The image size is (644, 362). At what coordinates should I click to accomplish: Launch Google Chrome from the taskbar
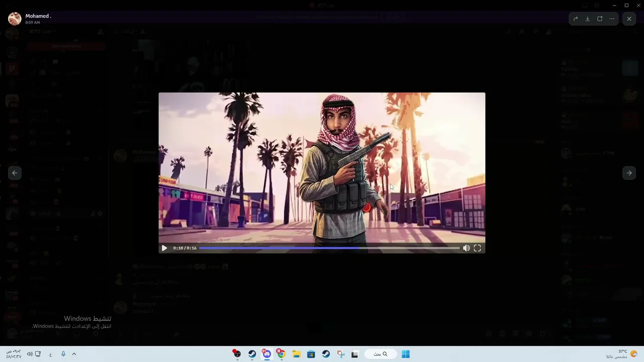tap(281, 354)
